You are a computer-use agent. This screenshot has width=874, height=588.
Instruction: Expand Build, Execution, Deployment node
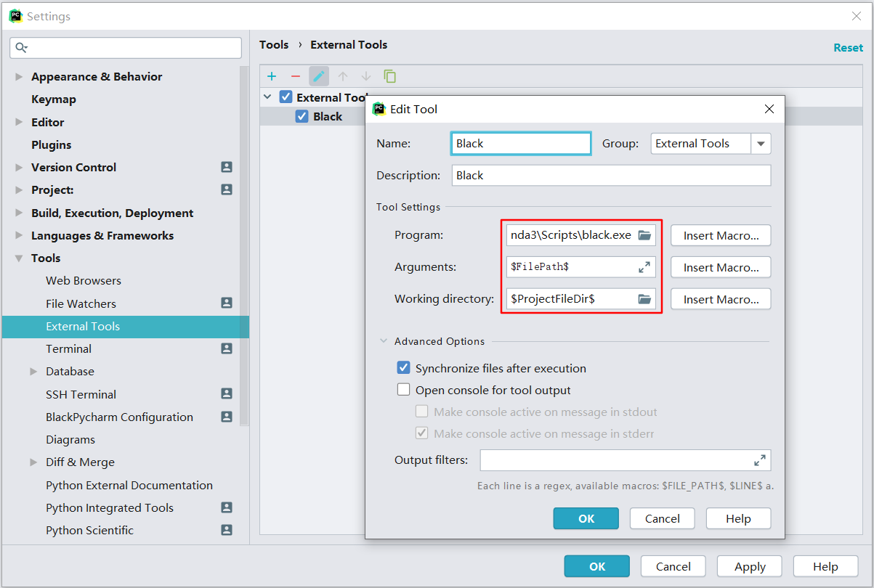pyautogui.click(x=19, y=213)
